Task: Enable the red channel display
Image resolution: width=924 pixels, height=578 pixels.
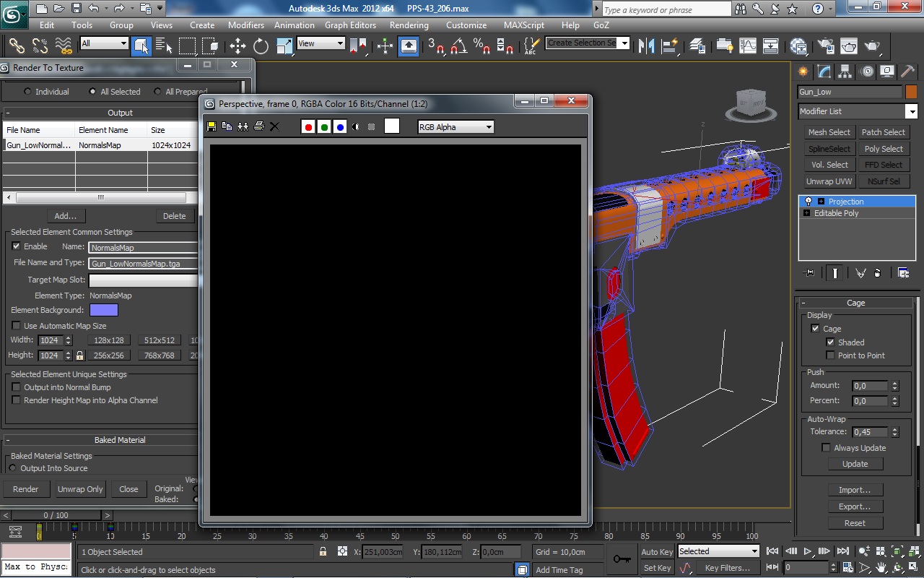Action: pyautogui.click(x=308, y=127)
